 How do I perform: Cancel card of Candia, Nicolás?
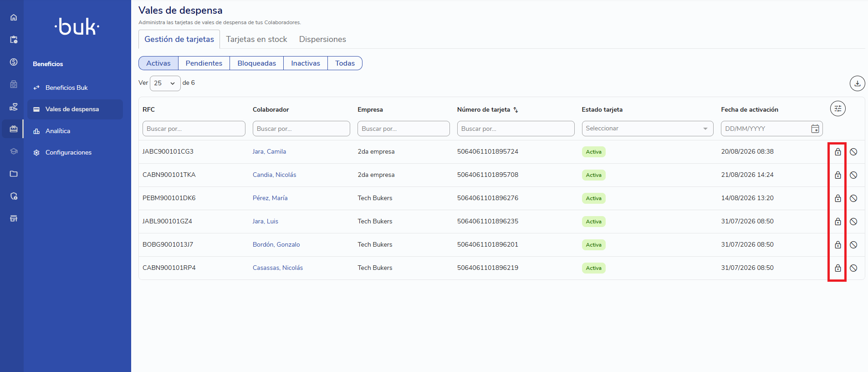pos(853,175)
